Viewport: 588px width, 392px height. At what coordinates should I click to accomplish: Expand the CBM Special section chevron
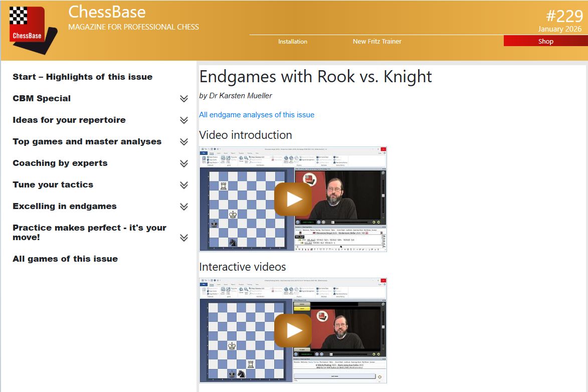(x=184, y=99)
